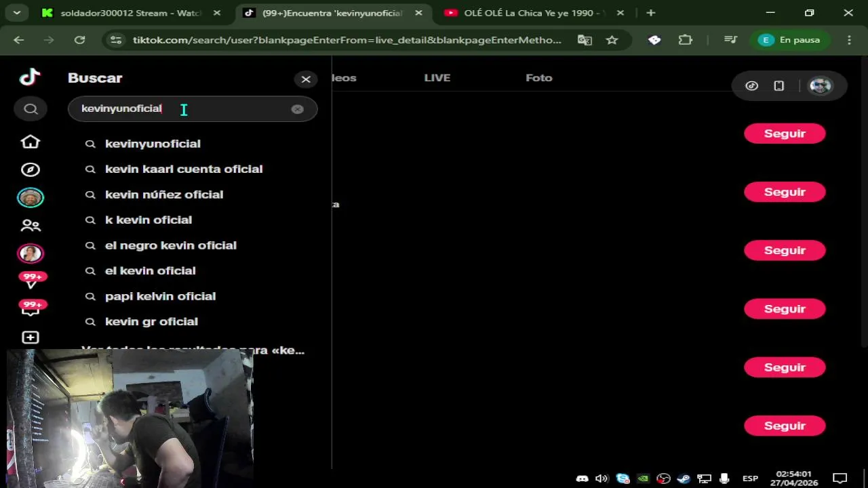Click the tiktok.com address bar URL

(x=347, y=40)
